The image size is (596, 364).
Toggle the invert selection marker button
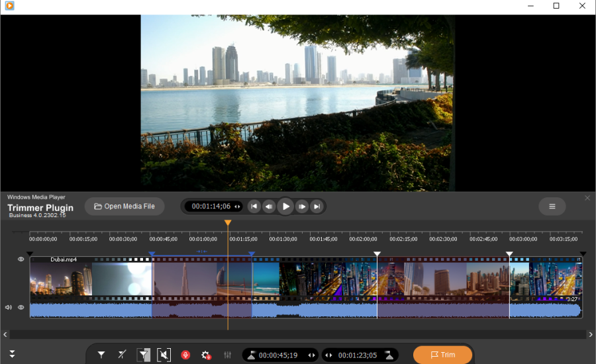(x=144, y=355)
